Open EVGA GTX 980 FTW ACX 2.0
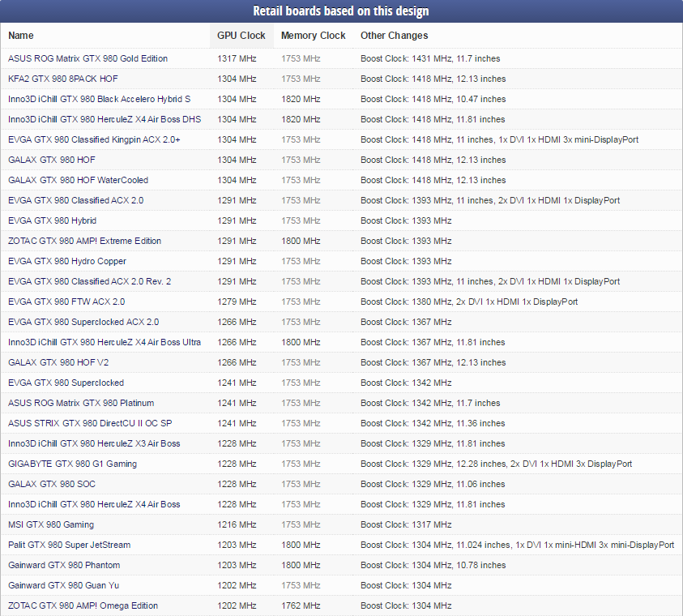This screenshot has height=616, width=683. tap(66, 302)
